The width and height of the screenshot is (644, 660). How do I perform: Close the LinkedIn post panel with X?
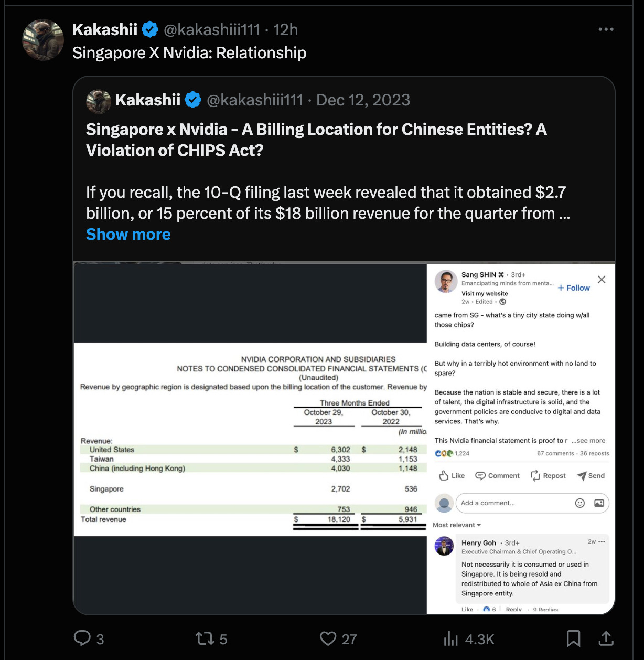click(x=602, y=280)
